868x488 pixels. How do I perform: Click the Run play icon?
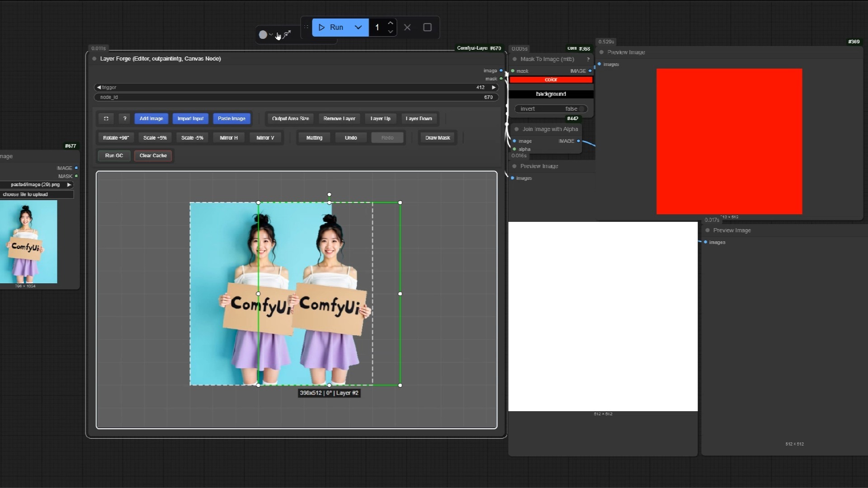point(321,27)
